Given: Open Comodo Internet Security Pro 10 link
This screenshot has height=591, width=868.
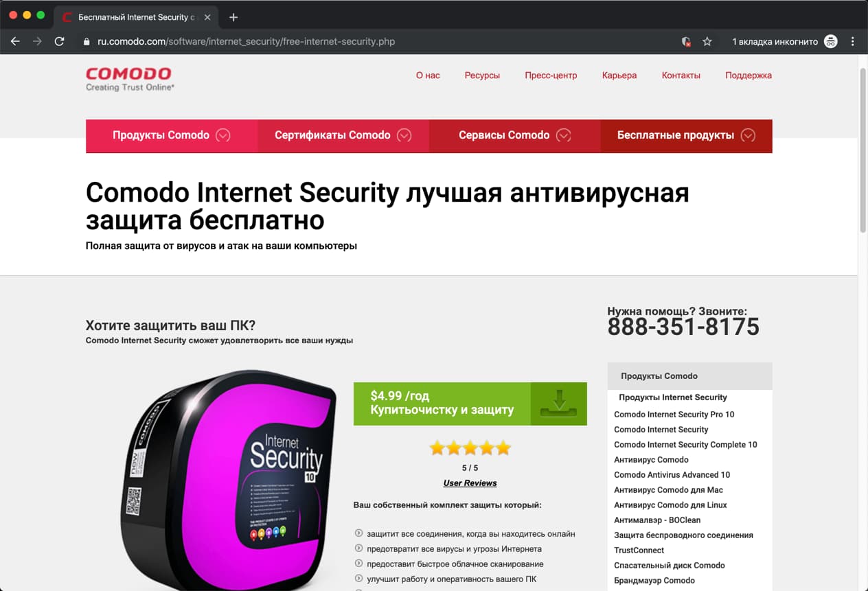Looking at the screenshot, I should pyautogui.click(x=674, y=415).
